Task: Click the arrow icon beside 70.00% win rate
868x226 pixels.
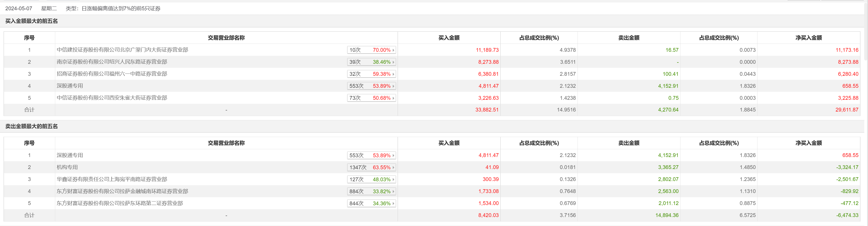Action: coord(393,50)
